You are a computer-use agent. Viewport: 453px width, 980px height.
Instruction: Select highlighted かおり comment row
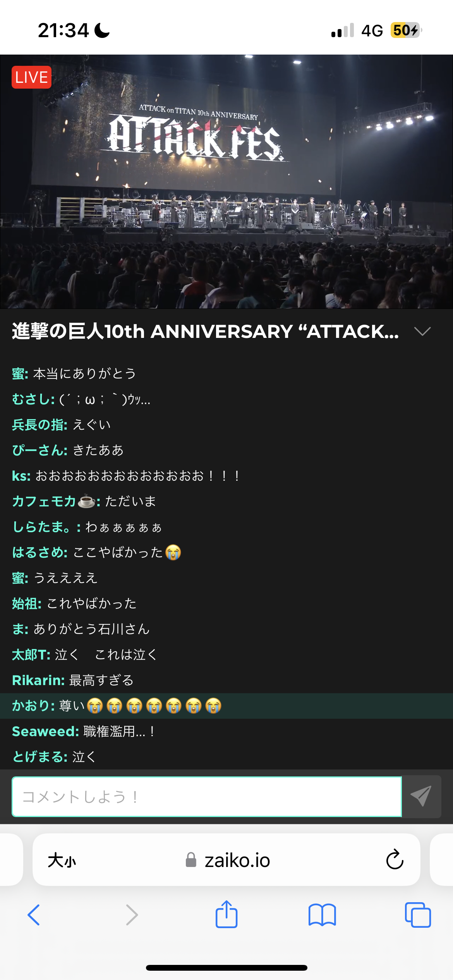(226, 706)
